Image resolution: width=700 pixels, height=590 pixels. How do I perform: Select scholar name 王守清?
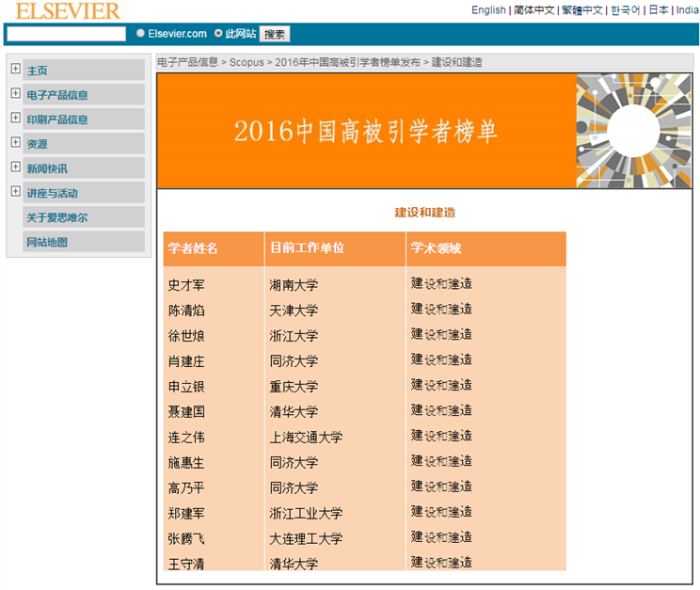coord(186,564)
